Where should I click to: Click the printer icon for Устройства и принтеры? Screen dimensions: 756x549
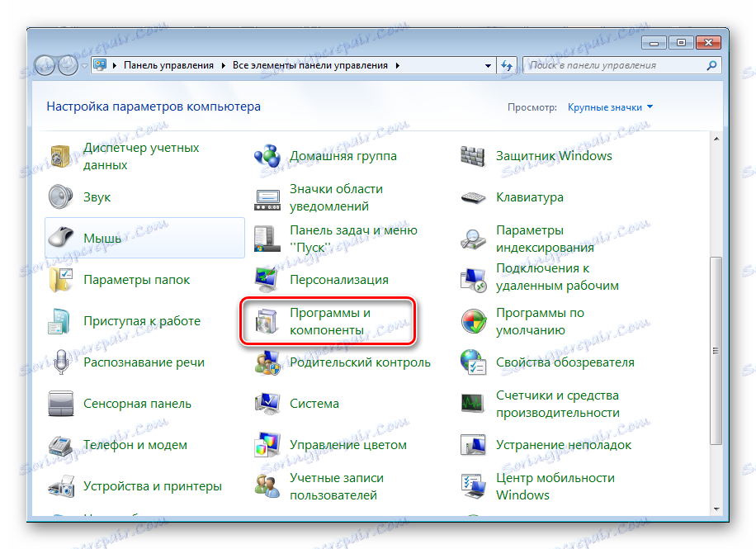tap(61, 486)
